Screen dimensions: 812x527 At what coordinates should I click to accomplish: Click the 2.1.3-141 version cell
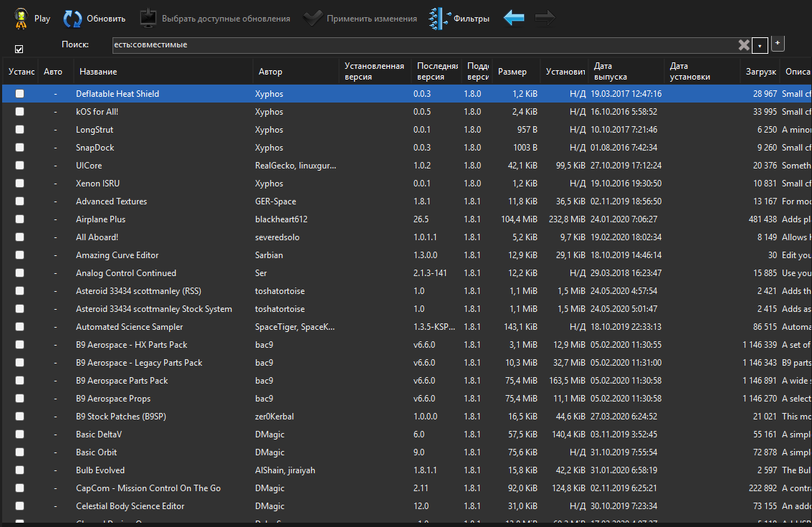click(x=430, y=273)
